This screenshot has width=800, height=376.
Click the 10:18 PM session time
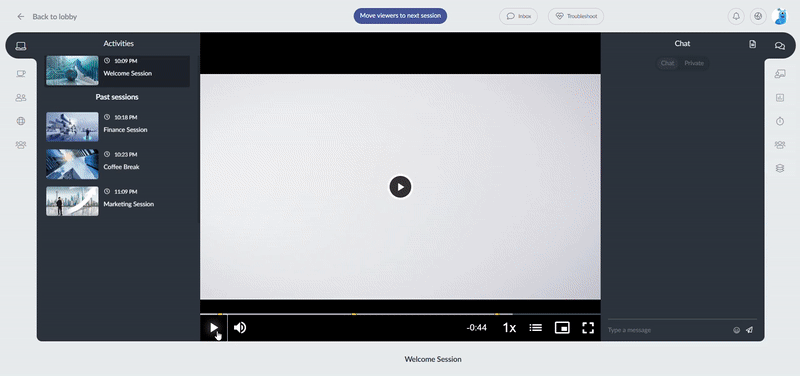coord(126,117)
